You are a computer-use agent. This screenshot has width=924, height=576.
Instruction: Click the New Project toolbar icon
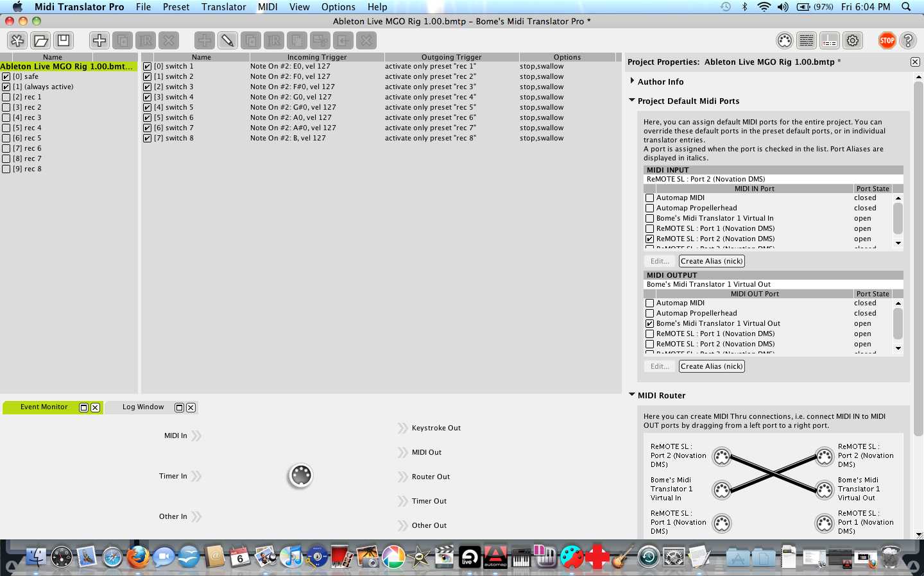(17, 40)
